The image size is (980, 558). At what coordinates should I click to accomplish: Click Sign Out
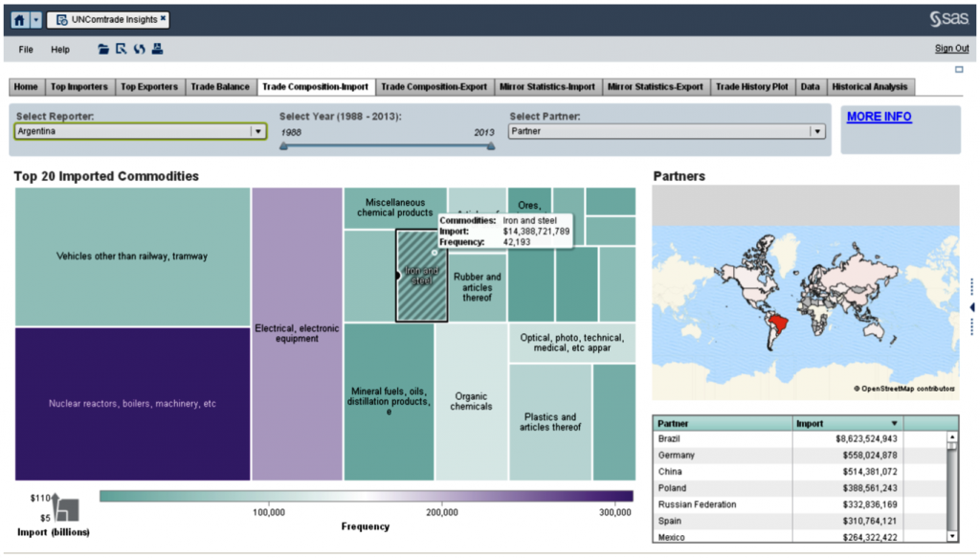(x=950, y=48)
